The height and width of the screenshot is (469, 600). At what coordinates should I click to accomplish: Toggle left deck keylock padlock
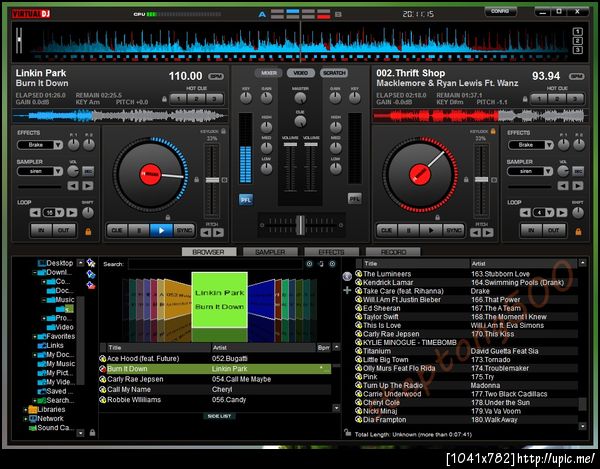223,131
